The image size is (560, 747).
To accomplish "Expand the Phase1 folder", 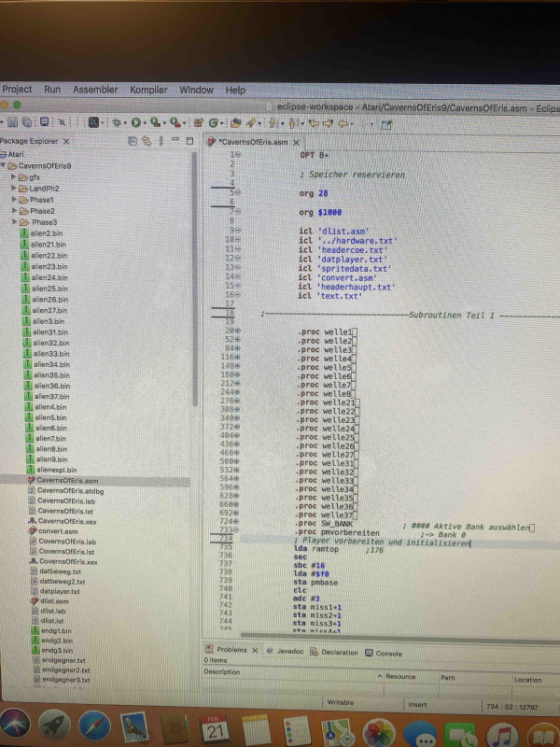I will (x=14, y=200).
